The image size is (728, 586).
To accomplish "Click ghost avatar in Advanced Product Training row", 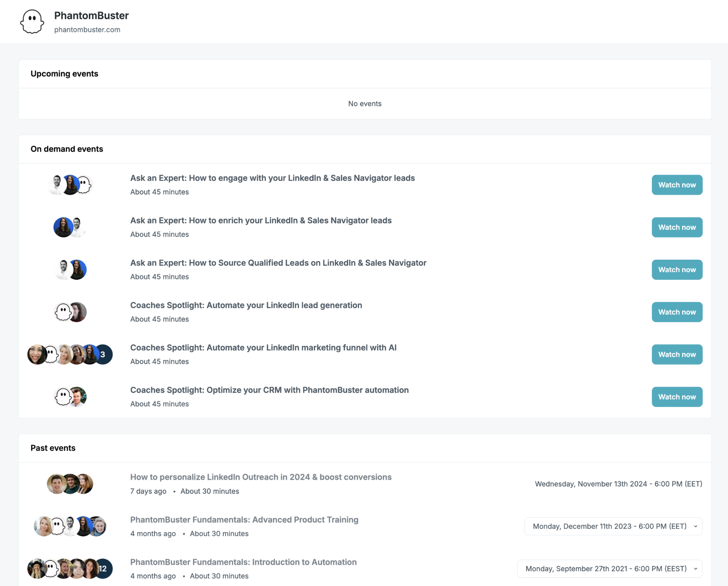I will 57,527.
